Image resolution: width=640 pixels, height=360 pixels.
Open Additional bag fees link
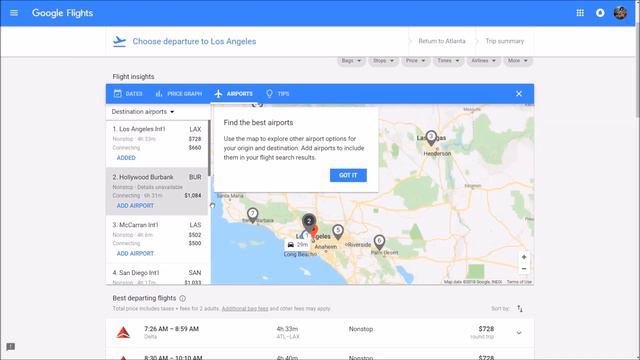[245, 309]
